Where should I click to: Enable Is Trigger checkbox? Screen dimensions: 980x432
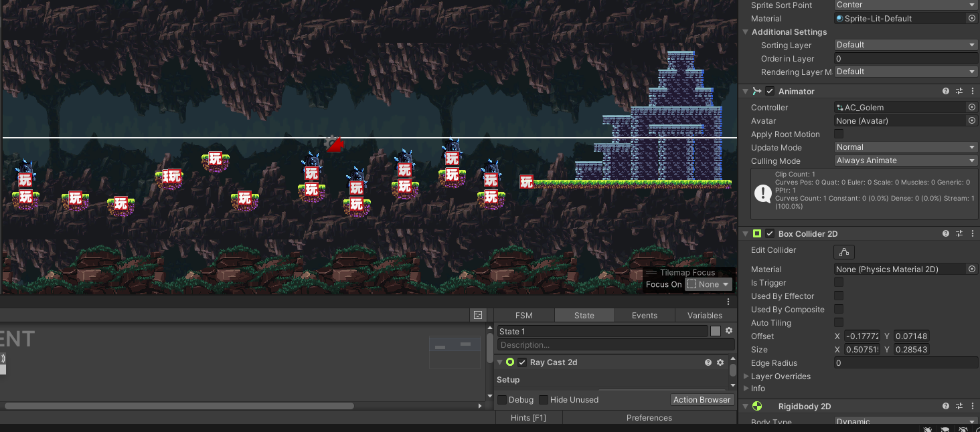pyautogui.click(x=839, y=283)
